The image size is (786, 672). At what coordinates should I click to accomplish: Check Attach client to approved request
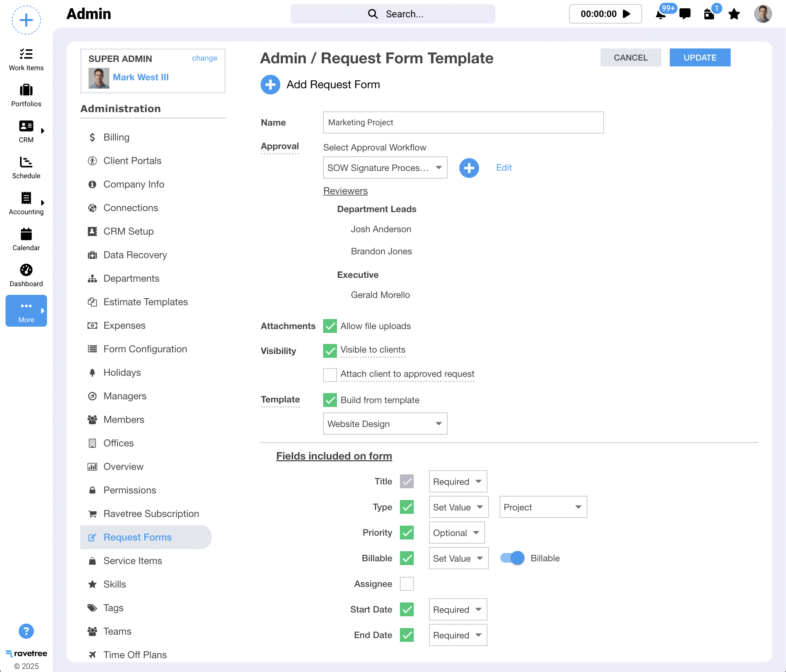pyautogui.click(x=330, y=374)
